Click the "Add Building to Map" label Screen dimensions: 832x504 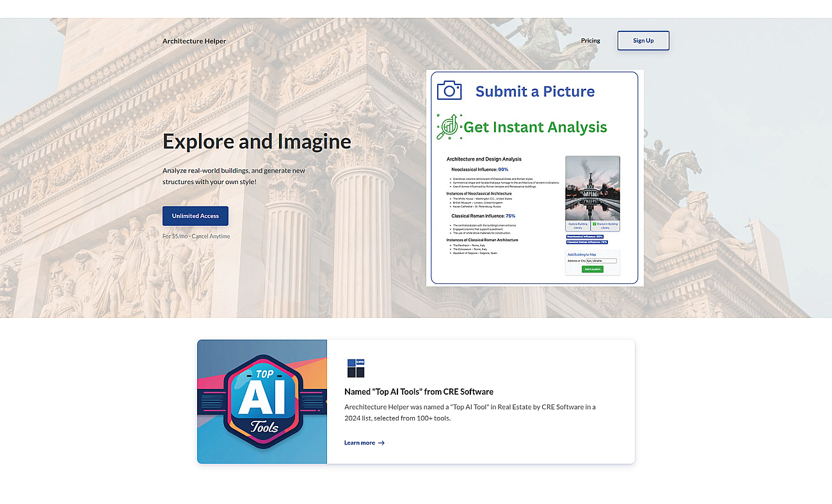[x=581, y=255]
